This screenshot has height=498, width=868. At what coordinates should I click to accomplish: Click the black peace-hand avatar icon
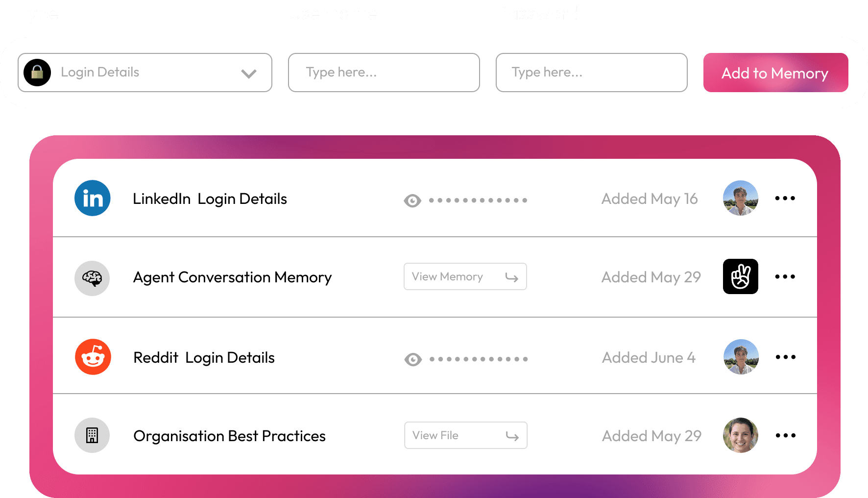(740, 276)
